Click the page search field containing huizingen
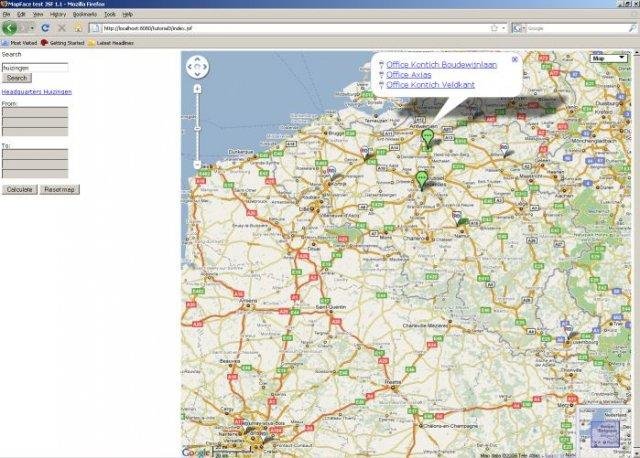The height and width of the screenshot is (458, 640). (35, 68)
